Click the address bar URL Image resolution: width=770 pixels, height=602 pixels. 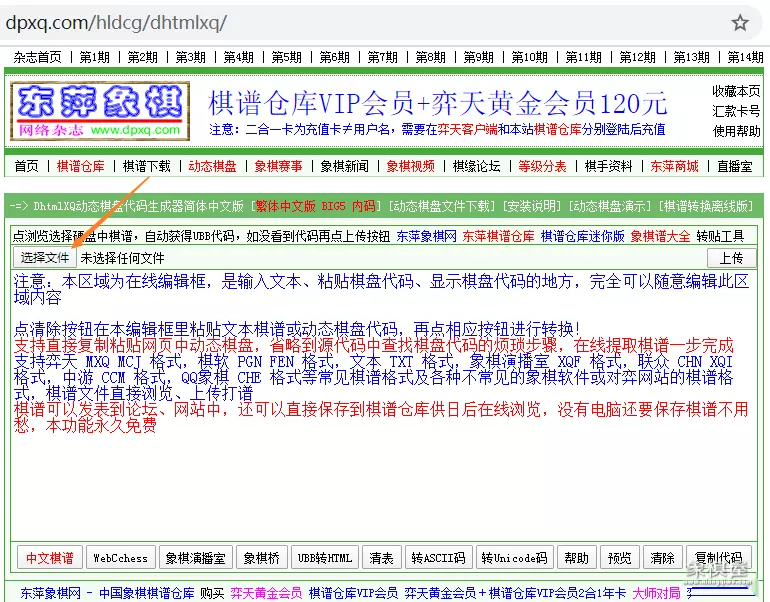click(x=117, y=22)
